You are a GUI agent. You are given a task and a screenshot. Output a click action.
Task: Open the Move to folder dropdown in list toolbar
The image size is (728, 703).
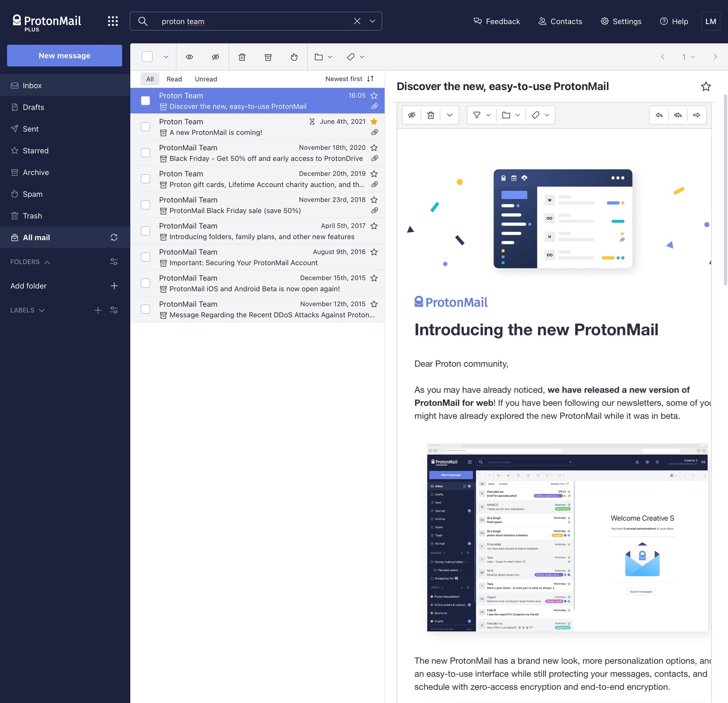coord(323,57)
